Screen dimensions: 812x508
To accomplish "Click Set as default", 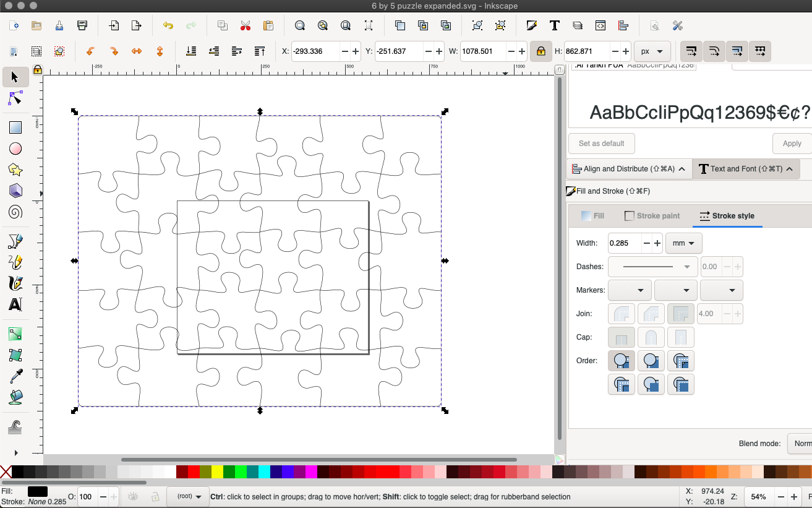I will click(x=601, y=143).
